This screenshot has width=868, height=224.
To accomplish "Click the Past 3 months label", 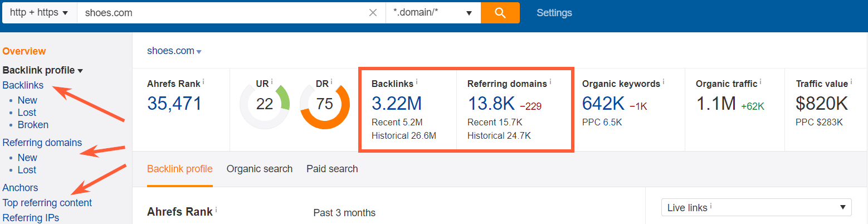I will [x=344, y=213].
